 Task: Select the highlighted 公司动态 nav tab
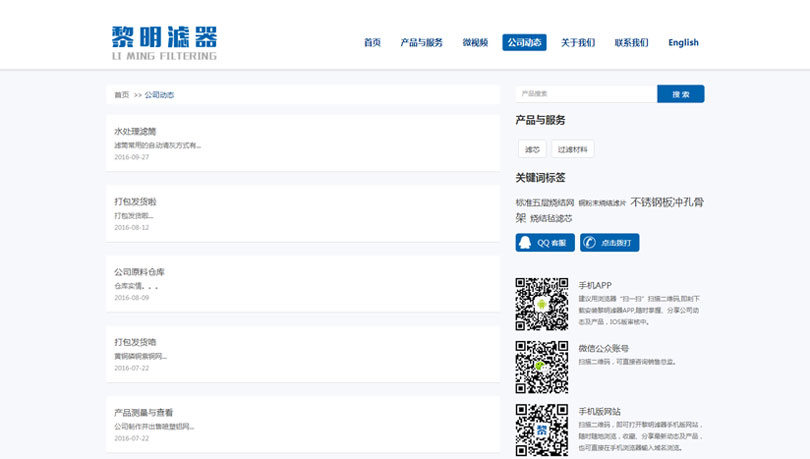point(524,43)
